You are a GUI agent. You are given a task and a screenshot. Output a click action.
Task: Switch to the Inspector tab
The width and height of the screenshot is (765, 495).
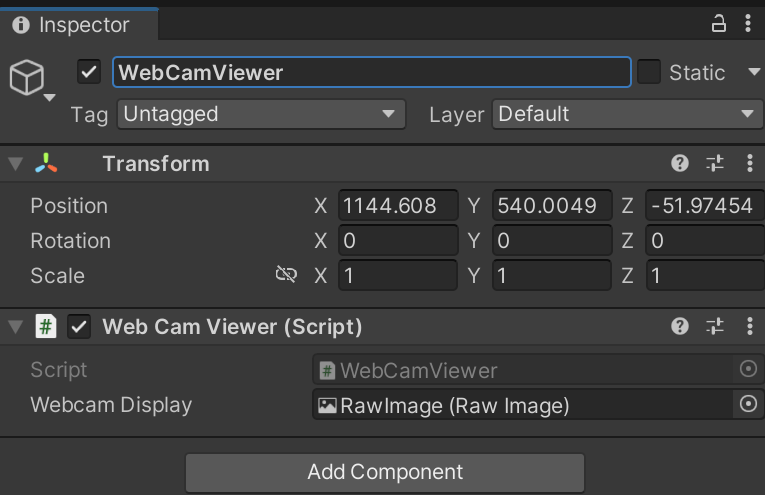tap(79, 24)
